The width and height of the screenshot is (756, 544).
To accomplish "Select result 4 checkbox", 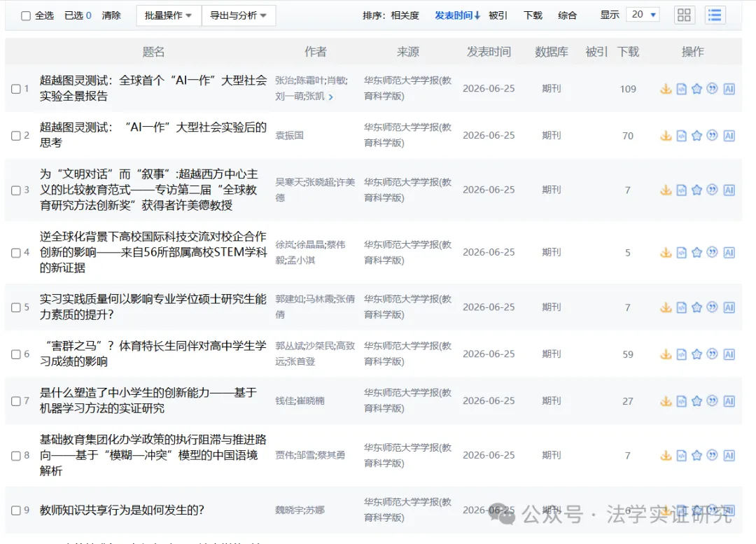I will click(x=16, y=252).
